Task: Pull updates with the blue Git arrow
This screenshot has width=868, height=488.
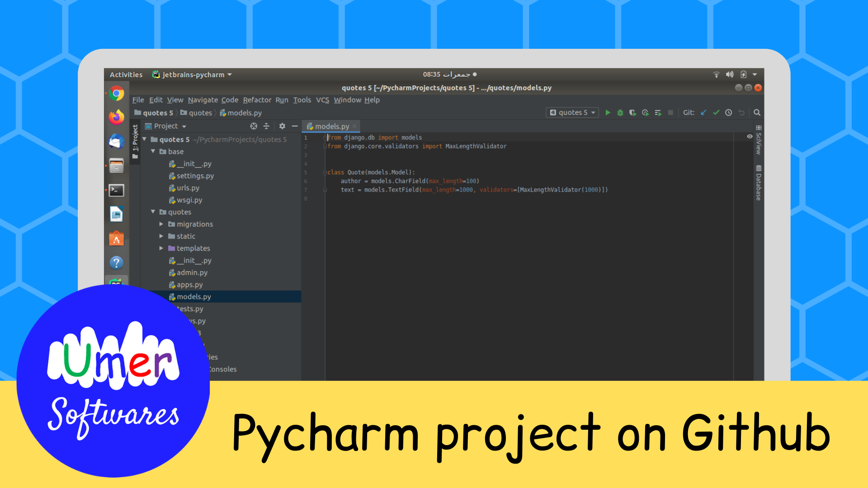Action: pyautogui.click(x=703, y=113)
